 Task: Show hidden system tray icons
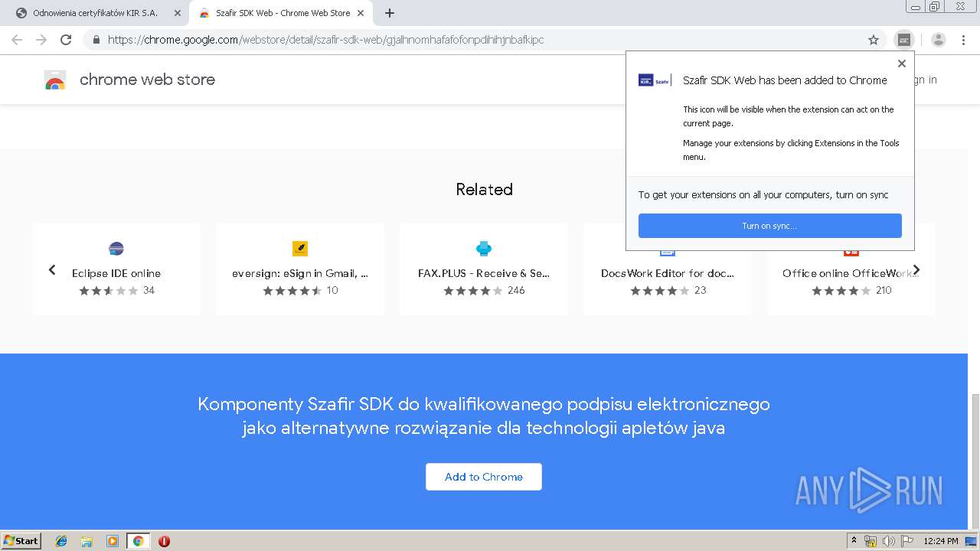(854, 540)
